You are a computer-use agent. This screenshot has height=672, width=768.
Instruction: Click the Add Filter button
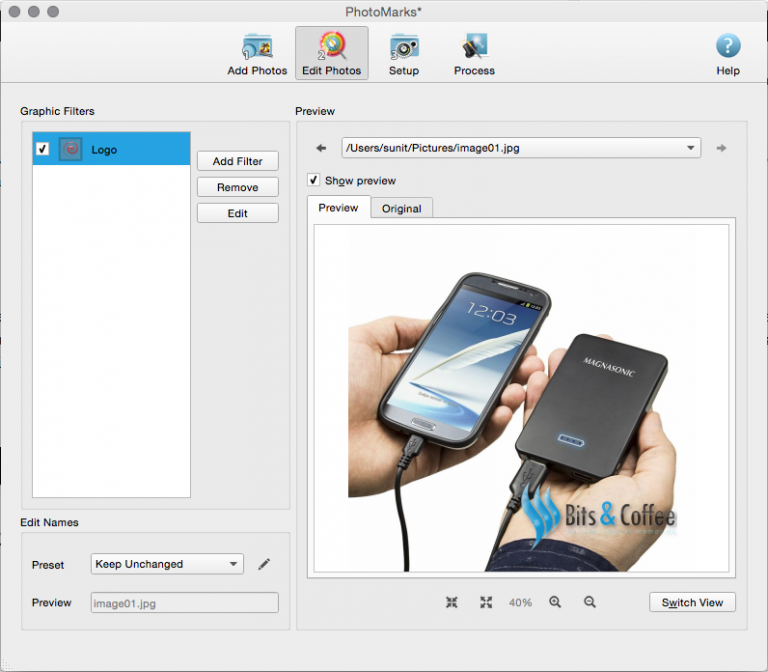[x=237, y=161]
